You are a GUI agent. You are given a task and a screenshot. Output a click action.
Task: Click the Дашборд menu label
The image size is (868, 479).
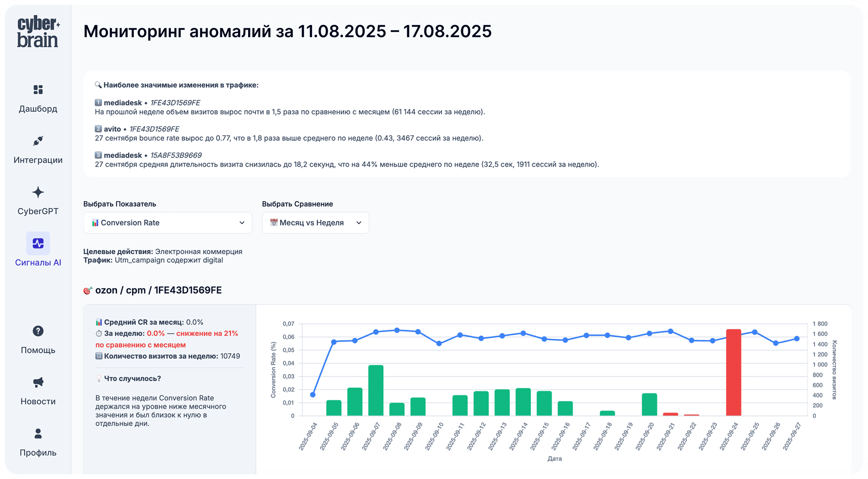click(38, 109)
